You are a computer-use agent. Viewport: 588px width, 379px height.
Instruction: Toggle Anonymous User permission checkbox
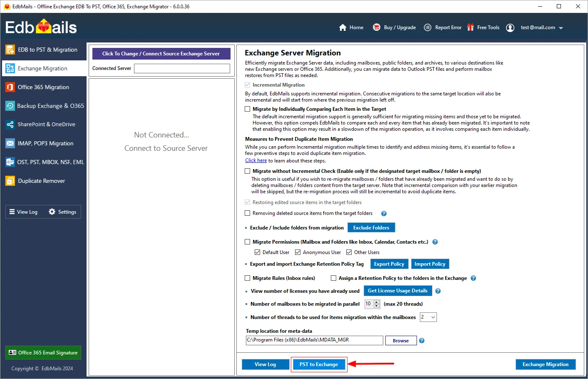point(298,252)
